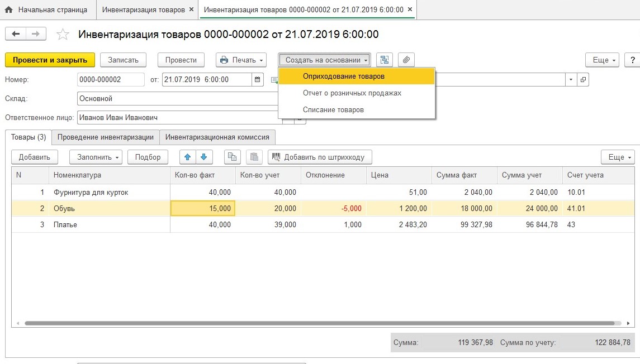Click the help question mark button
Image resolution: width=640 pixels, height=364 pixels.
[632, 60]
